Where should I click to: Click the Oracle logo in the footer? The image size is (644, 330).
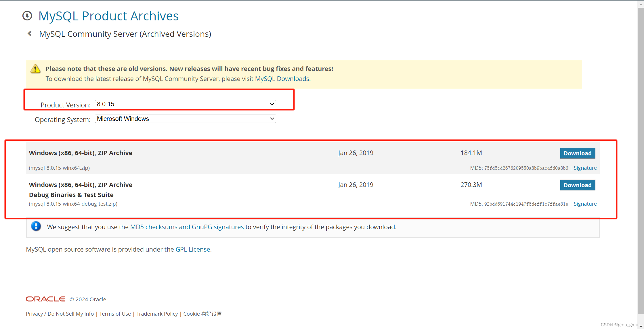click(45, 299)
